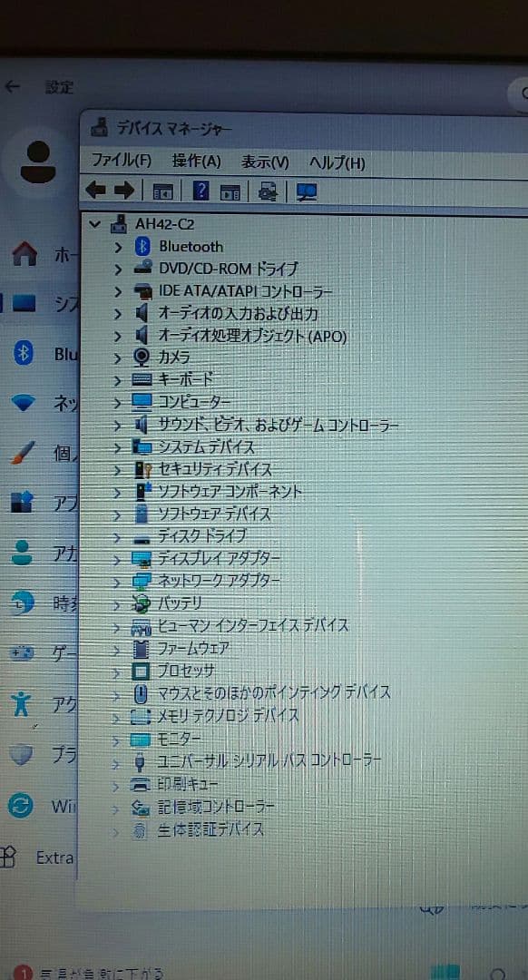
Task: Open accessibility figure icon in Settings sidebar
Action: 22,704
